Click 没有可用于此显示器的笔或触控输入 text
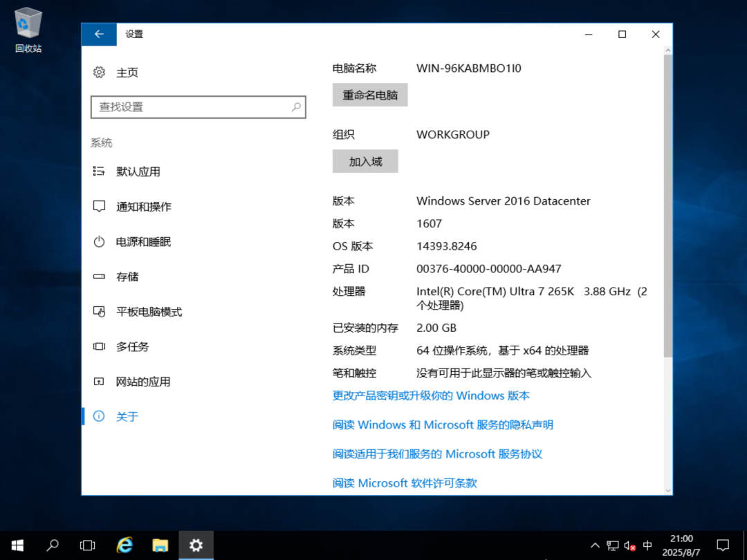Image resolution: width=747 pixels, height=560 pixels. [504, 373]
